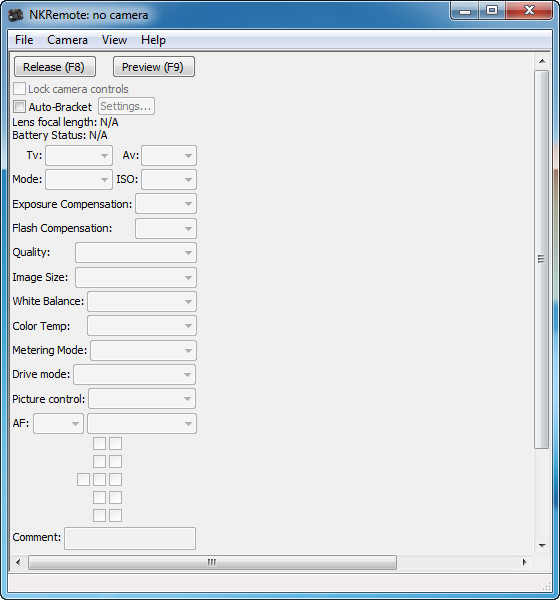Viewport: 560px width, 600px height.
Task: Open Auto-Bracket Settings button
Action: (x=126, y=106)
